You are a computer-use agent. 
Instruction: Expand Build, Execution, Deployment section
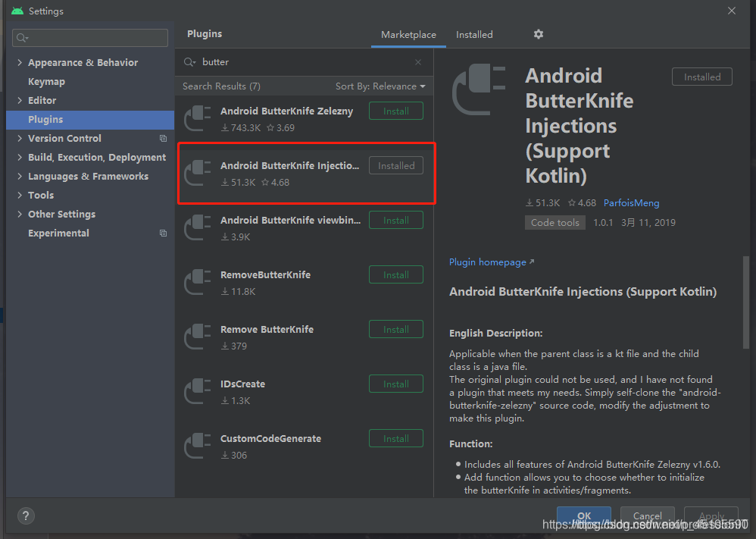coord(20,158)
